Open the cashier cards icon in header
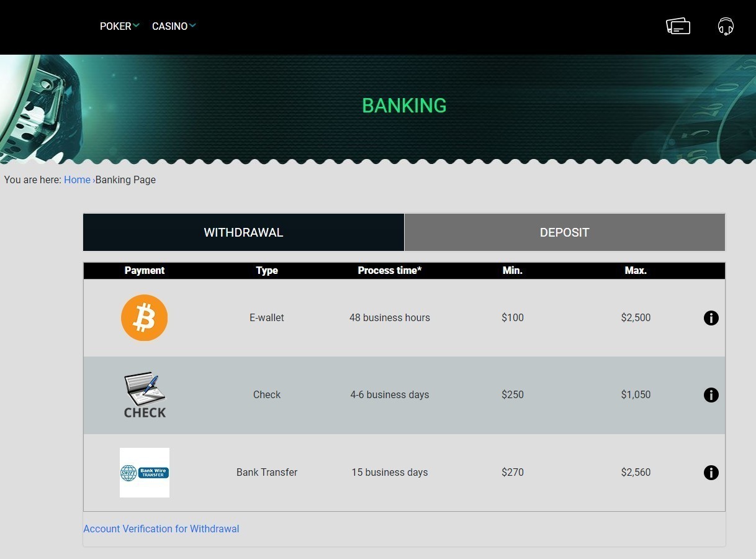Viewport: 756px width, 559px height. (x=678, y=26)
